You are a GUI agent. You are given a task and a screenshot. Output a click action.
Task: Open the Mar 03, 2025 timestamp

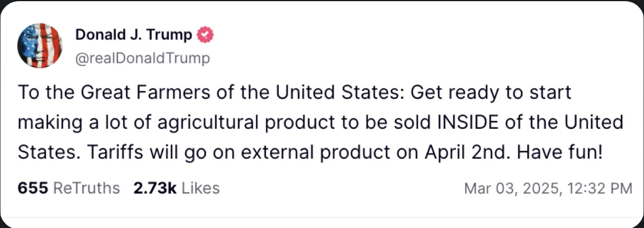pos(513,189)
